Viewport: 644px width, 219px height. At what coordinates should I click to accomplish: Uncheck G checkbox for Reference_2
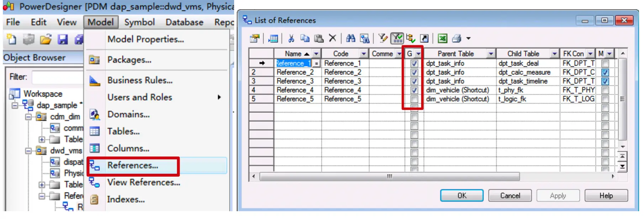pos(414,72)
